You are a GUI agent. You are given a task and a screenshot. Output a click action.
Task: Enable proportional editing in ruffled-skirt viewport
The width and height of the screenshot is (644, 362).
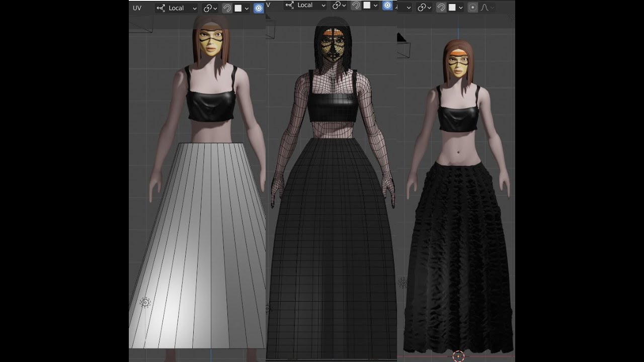point(472,8)
